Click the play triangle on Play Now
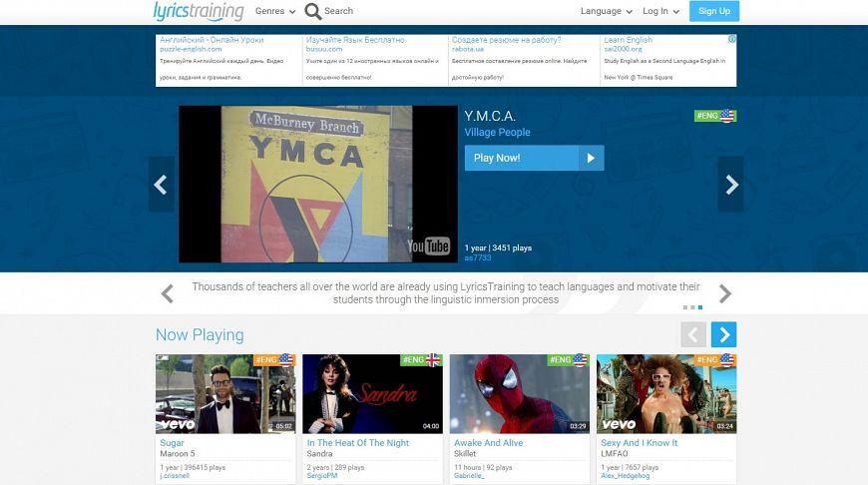The width and height of the screenshot is (868, 485). pos(592,158)
